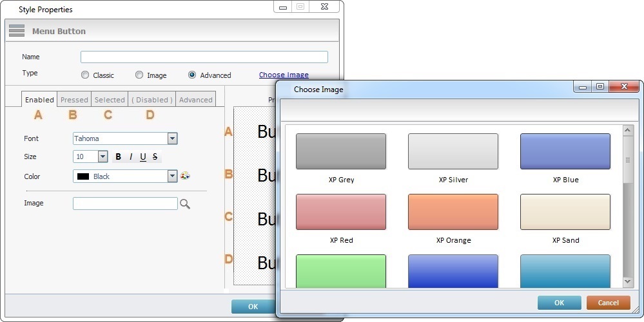The image size is (644, 322).
Task: Toggle Strikethrough text formatting
Action: point(155,156)
